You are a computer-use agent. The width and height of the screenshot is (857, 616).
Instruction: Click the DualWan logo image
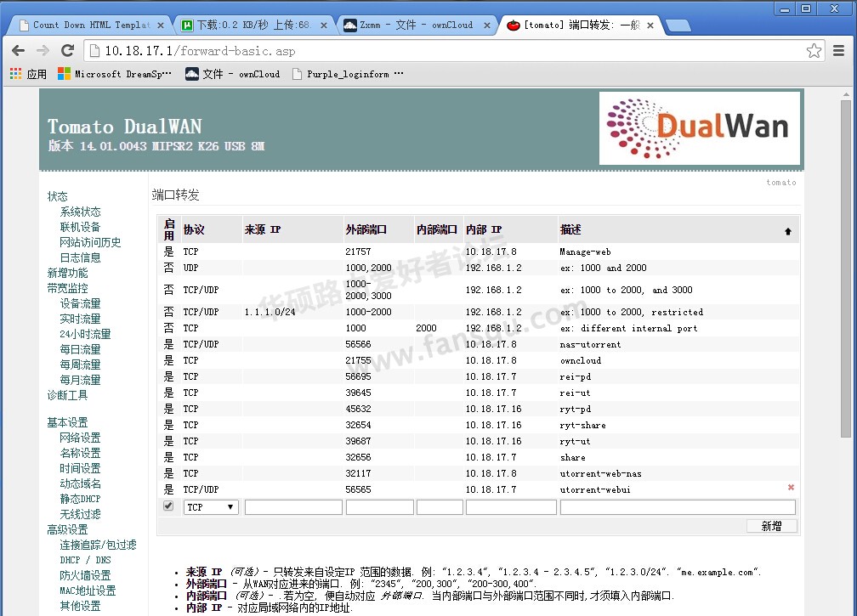[x=700, y=128]
